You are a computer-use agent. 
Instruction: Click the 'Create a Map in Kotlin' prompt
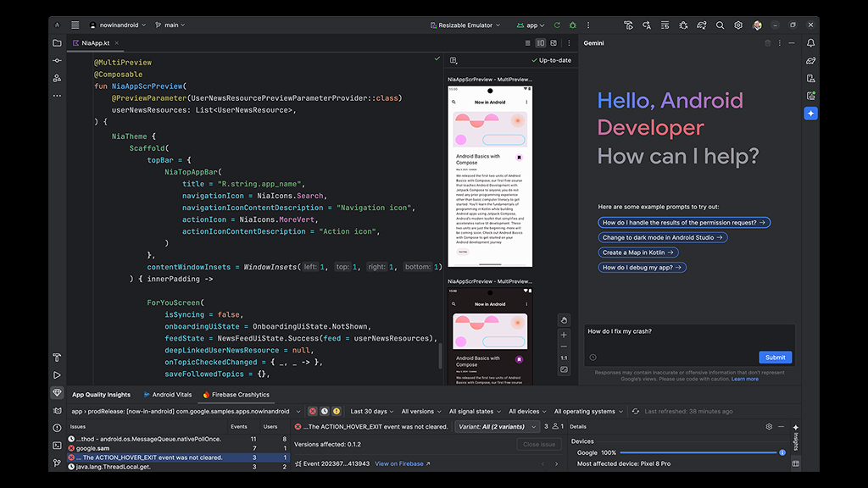pyautogui.click(x=637, y=252)
